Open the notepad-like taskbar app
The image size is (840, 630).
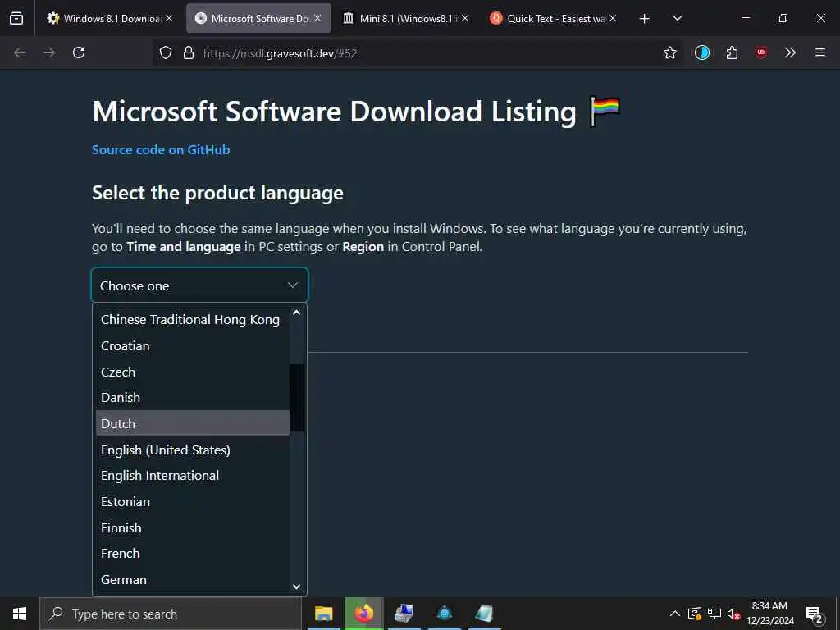click(484, 614)
